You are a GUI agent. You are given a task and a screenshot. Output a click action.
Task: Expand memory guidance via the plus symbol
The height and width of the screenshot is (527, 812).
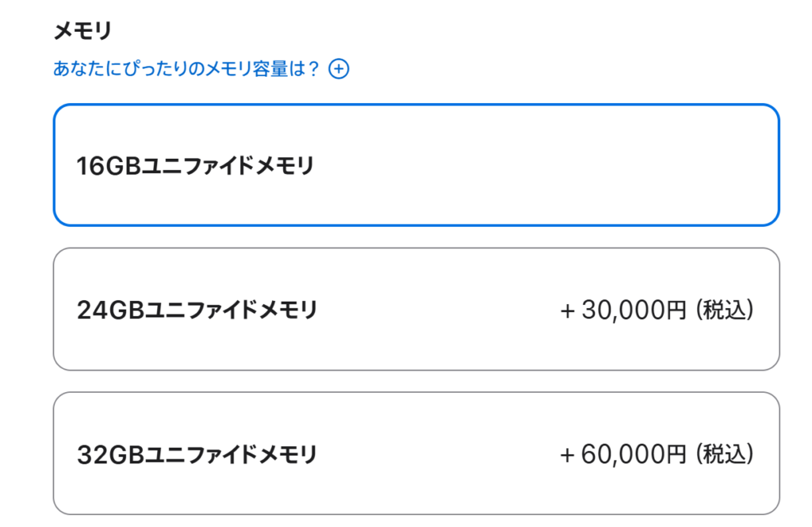[x=339, y=69]
